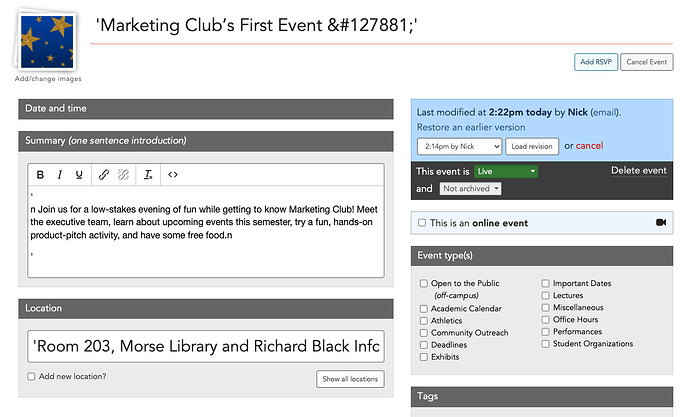Apply italic formatting in summary editor
This screenshot has width=690, height=417.
(x=59, y=175)
